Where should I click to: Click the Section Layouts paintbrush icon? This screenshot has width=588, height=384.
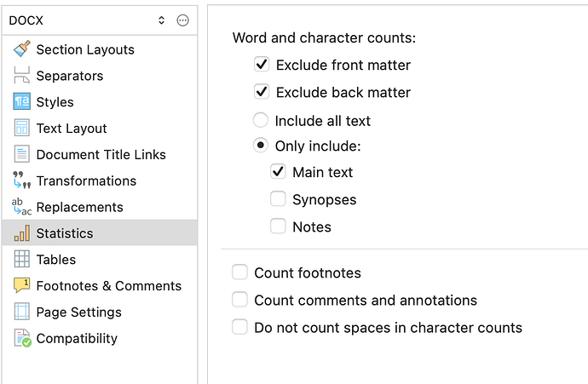[x=22, y=49]
